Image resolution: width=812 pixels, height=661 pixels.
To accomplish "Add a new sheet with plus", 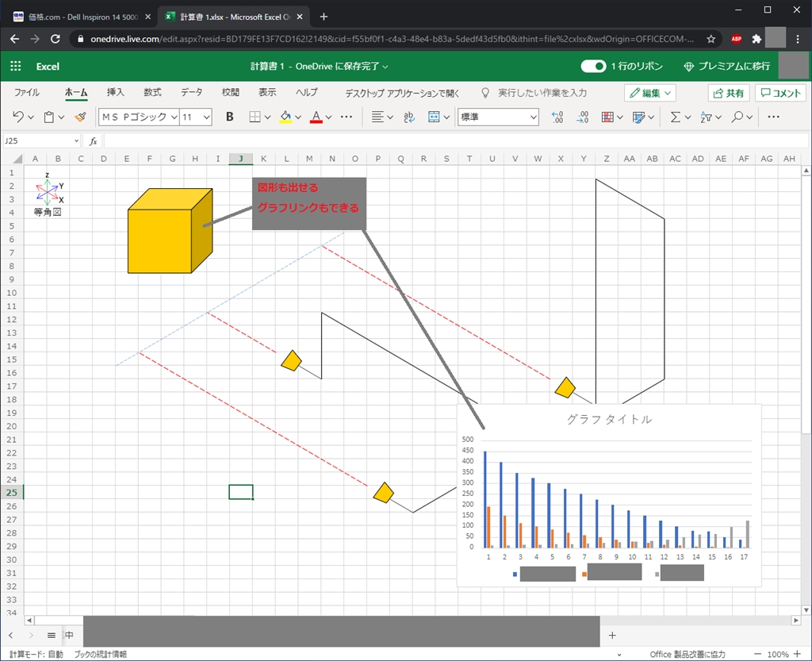I will [x=612, y=635].
